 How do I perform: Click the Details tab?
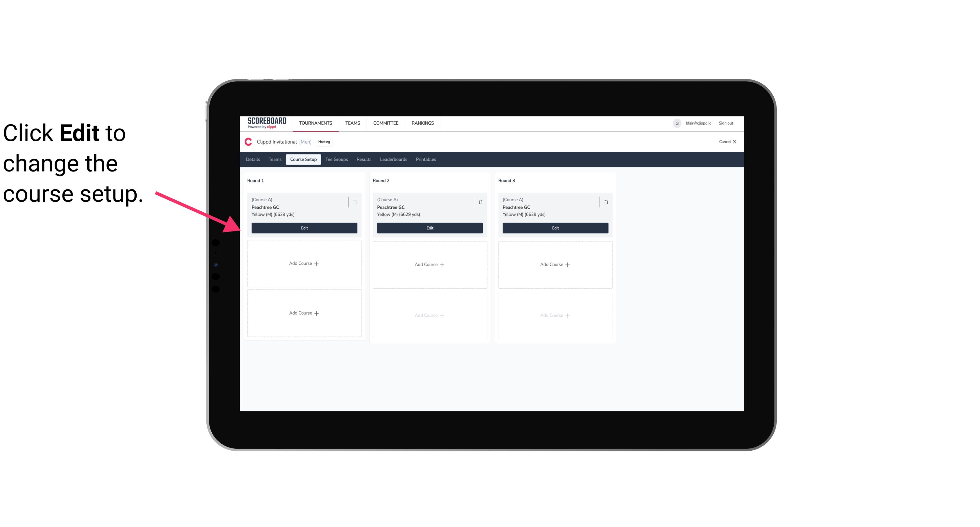[253, 159]
